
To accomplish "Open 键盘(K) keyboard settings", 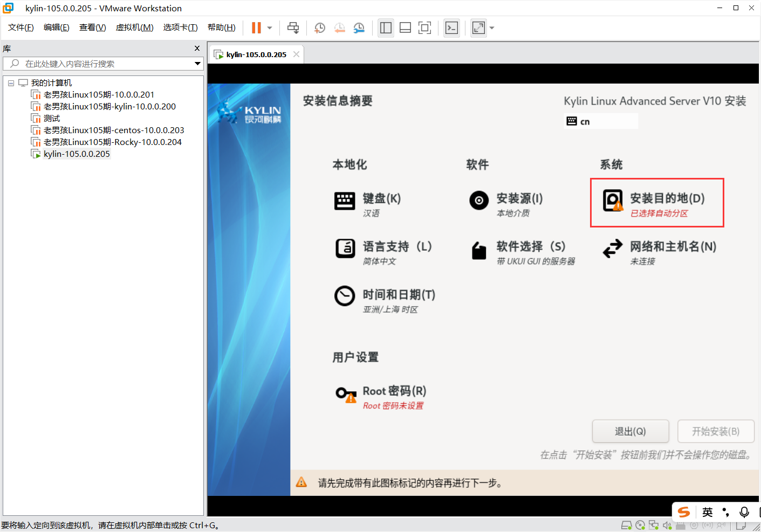I will 368,204.
